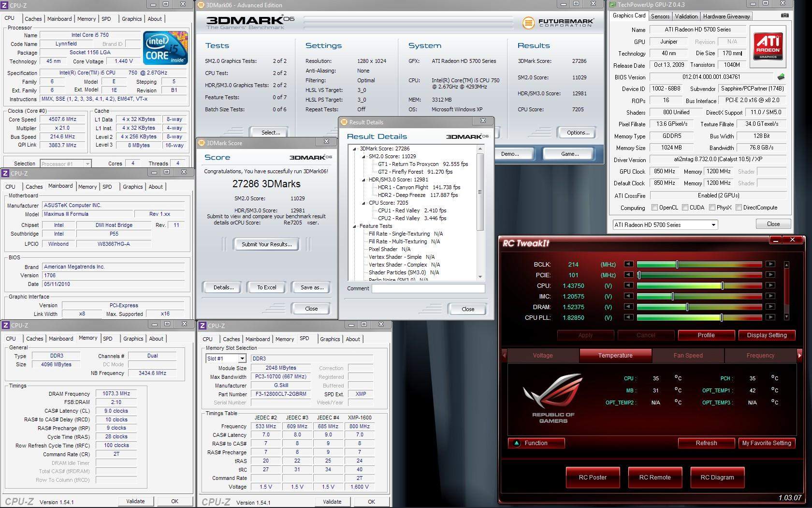812x508 pixels.
Task: Toggle the OpenCL checkbox in GPU-Z
Action: pyautogui.click(x=654, y=208)
